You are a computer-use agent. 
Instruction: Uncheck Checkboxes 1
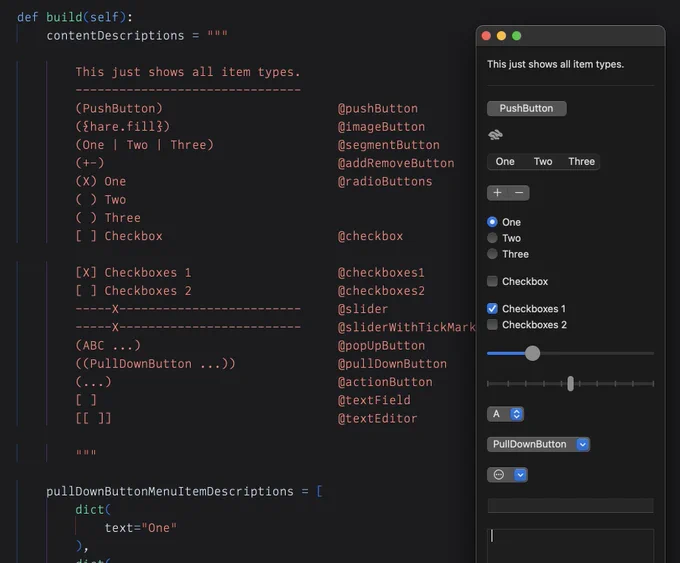coord(492,308)
